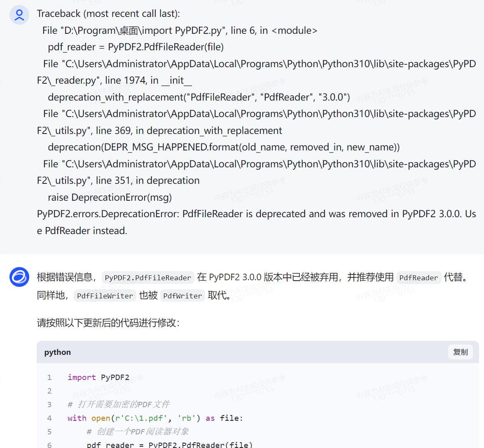This screenshot has width=484, height=448.
Task: Click code line 1 "import PyPDF2"
Action: [98, 377]
